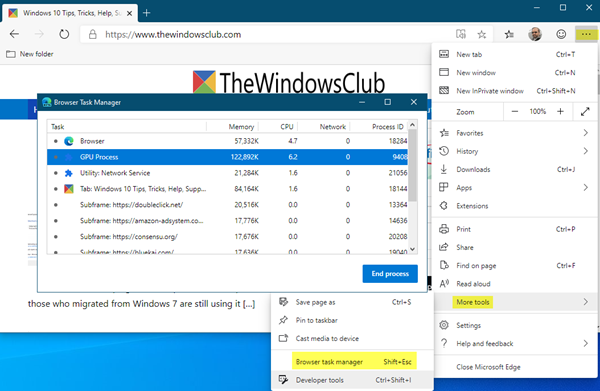Click the task manager scrollbar thumb
The image size is (600, 391).
click(412, 165)
